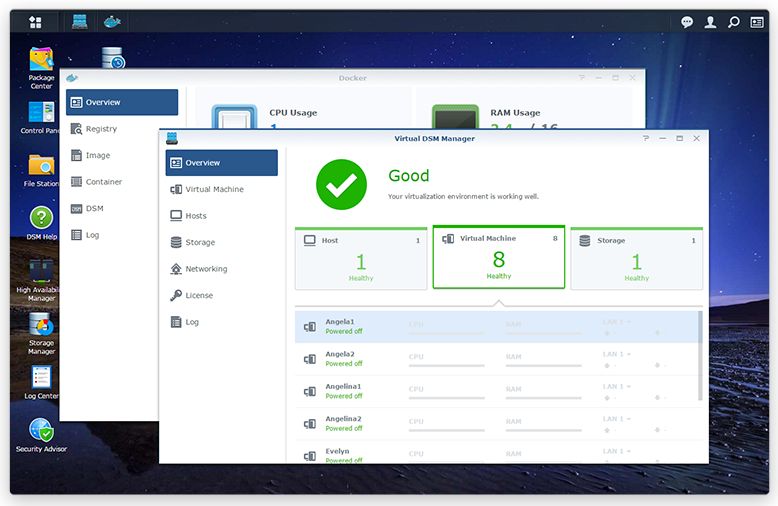Open Storage Manager desktop icon
The image size is (778, 506).
pos(41,333)
